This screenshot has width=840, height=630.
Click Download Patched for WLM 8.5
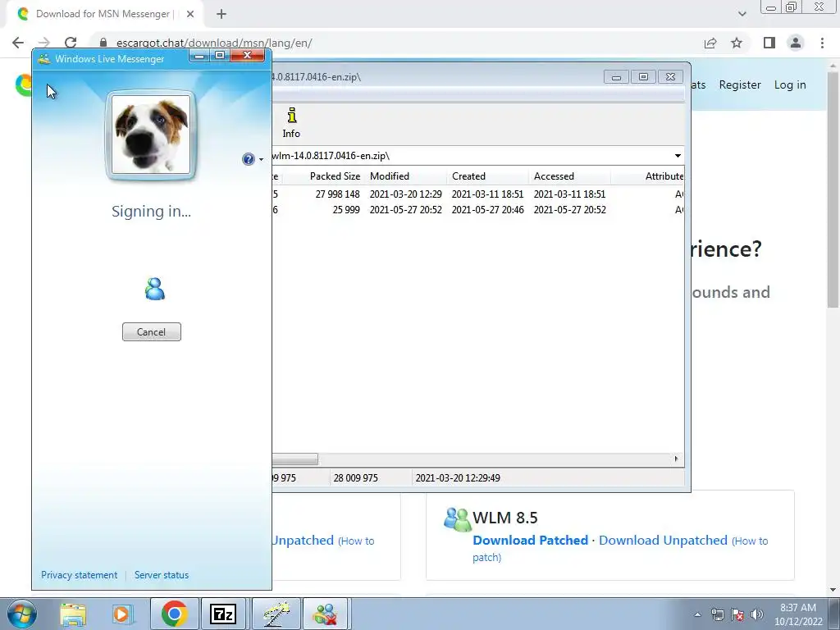coord(531,540)
